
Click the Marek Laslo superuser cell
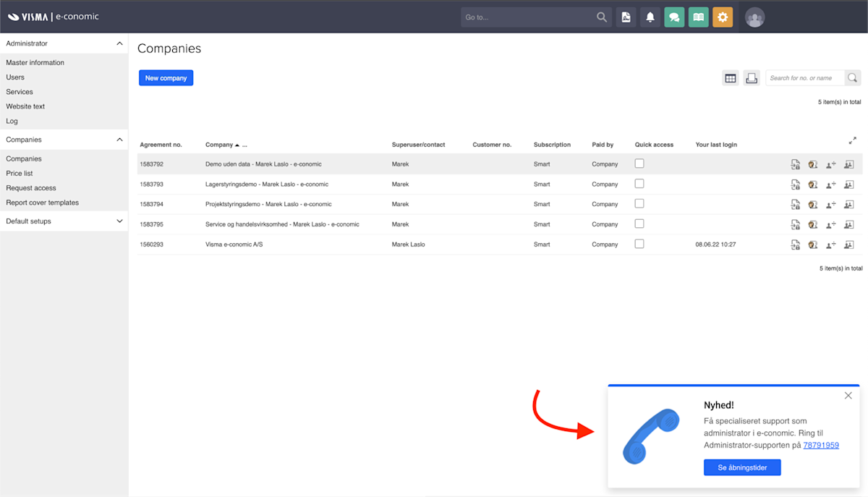408,245
